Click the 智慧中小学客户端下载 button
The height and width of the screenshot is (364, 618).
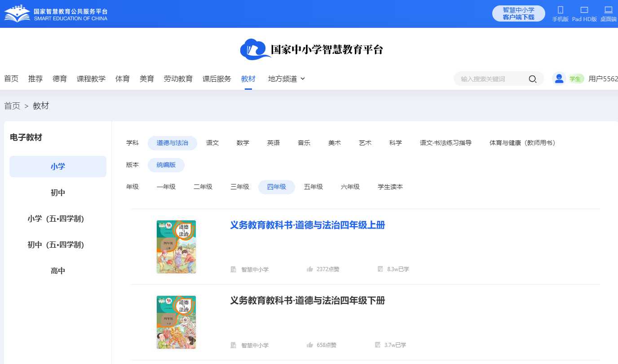pos(518,13)
